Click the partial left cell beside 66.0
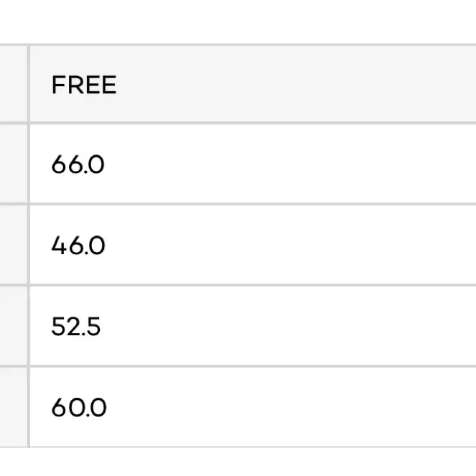 coord(14,164)
